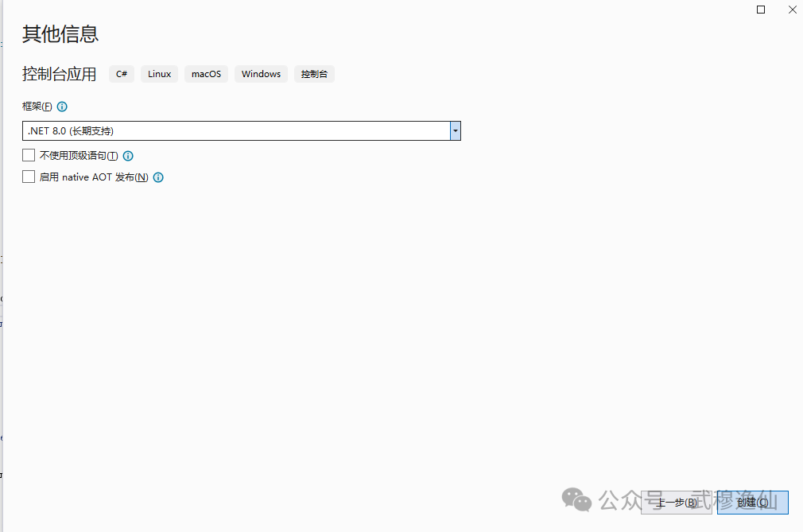The image size is (803, 532).
Task: Click the 控制台 tag
Action: 314,74
